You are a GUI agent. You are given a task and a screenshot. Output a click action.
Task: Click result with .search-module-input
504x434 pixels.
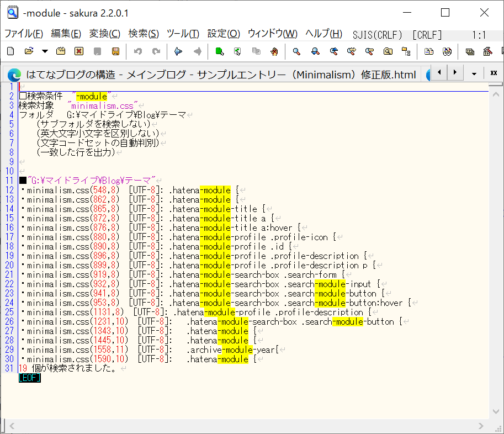(x=203, y=284)
